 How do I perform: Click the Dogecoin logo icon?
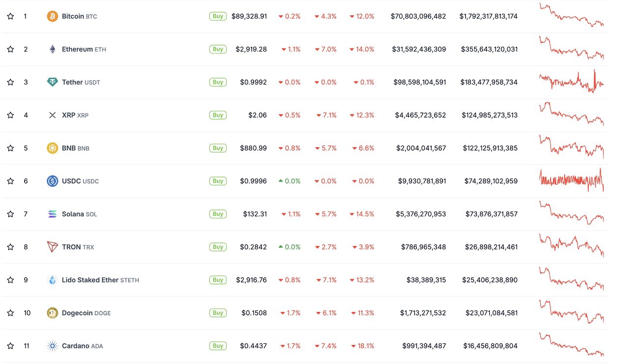coord(52,312)
